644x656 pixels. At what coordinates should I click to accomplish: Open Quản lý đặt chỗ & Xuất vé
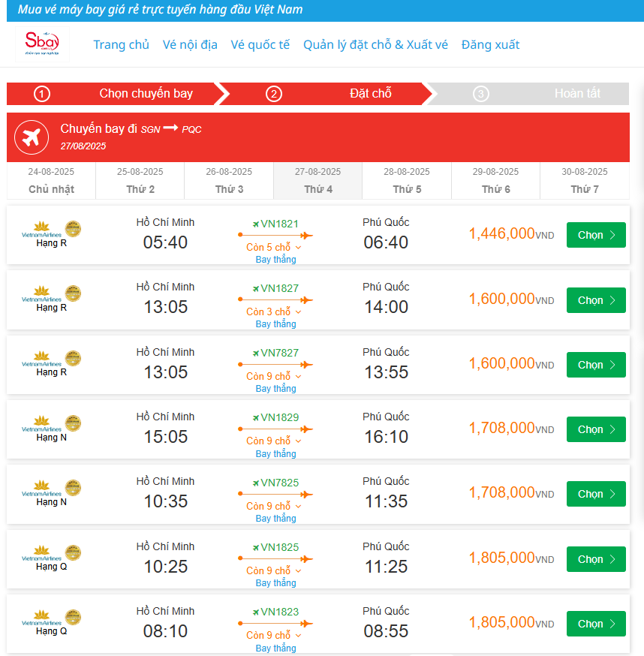pos(375,44)
